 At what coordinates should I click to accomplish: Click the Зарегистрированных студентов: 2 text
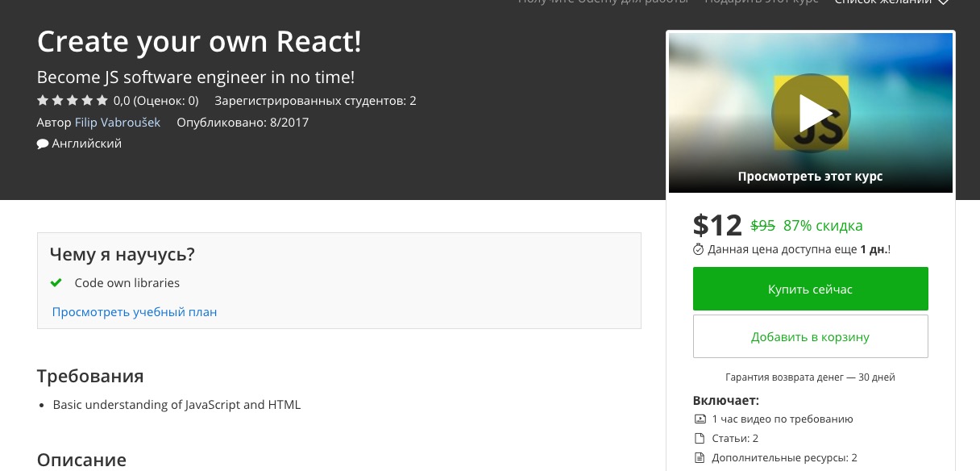(315, 101)
